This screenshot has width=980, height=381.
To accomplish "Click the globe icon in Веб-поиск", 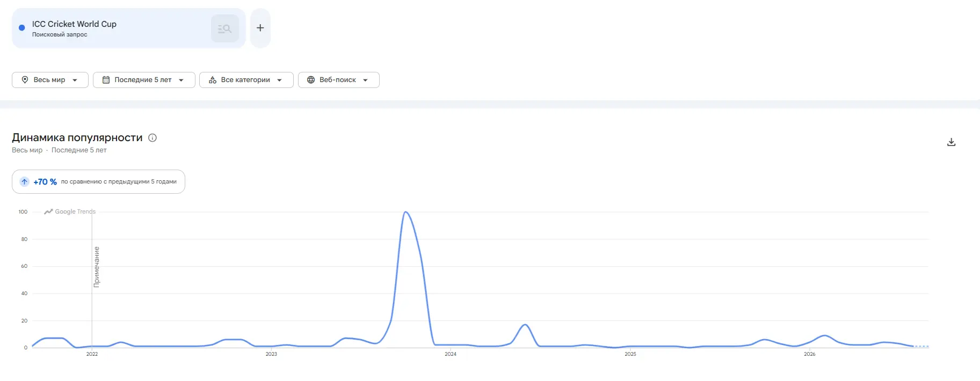I will click(311, 80).
